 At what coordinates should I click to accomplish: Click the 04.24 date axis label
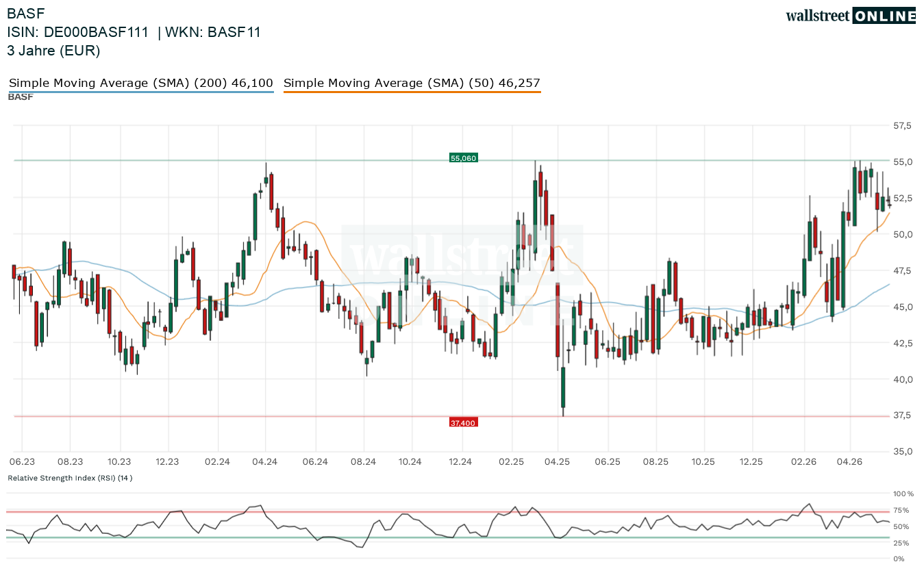(x=265, y=462)
